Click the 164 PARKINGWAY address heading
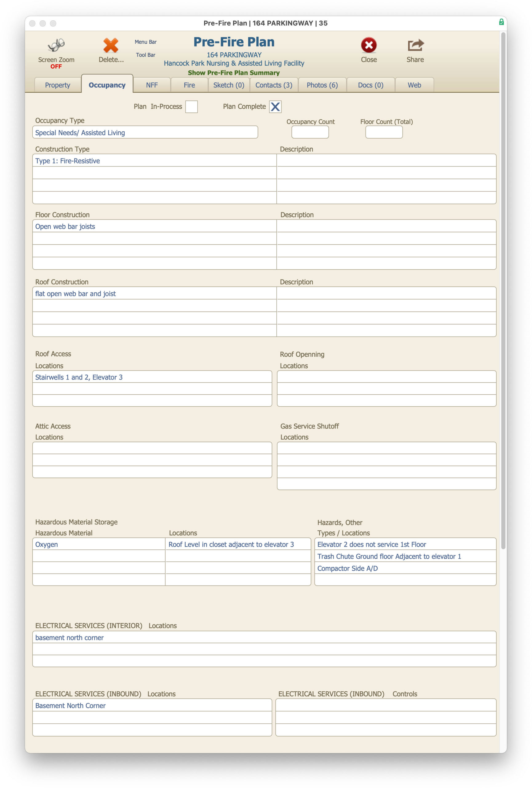Viewport: 532px width, 788px height. pyautogui.click(x=234, y=55)
